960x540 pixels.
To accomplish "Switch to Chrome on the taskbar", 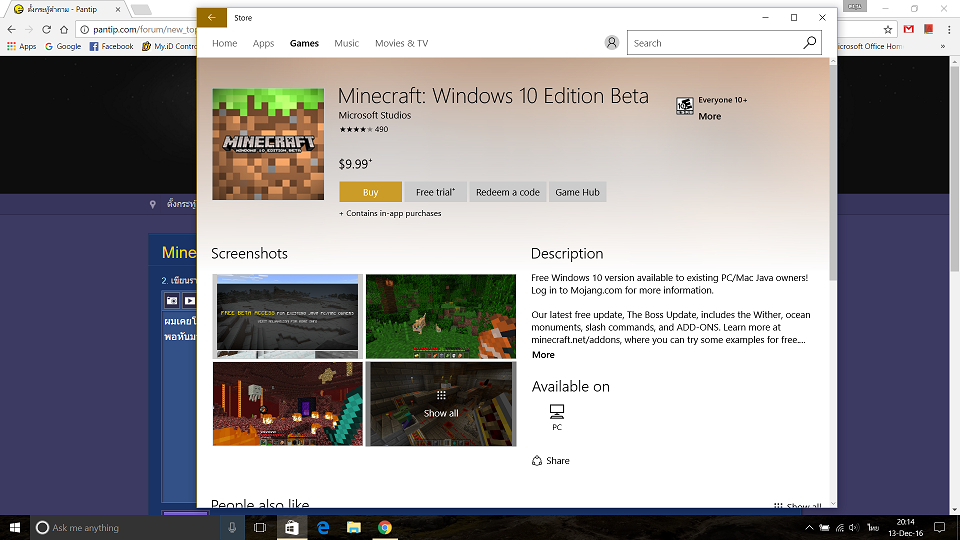I will 384,527.
